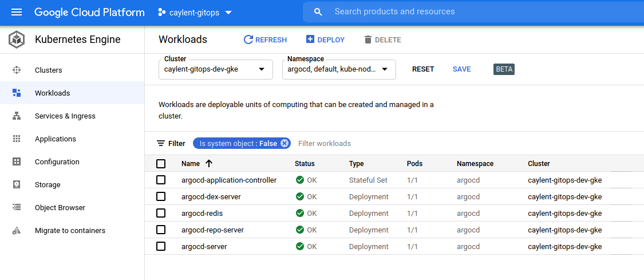Click the Kubernetes Engine hexagon logo

[16, 40]
